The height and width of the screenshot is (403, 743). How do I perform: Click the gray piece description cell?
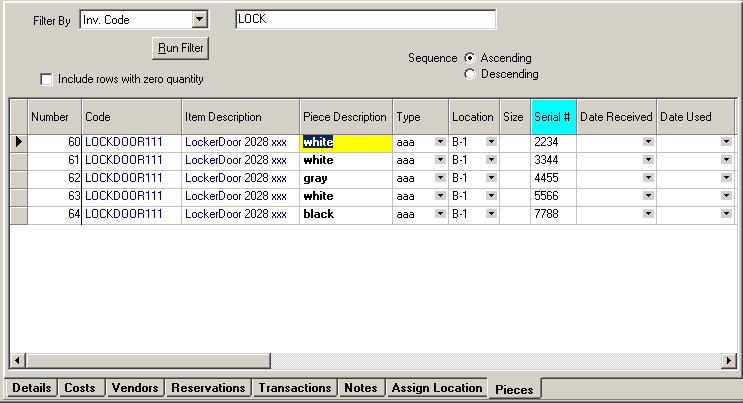[x=345, y=178]
